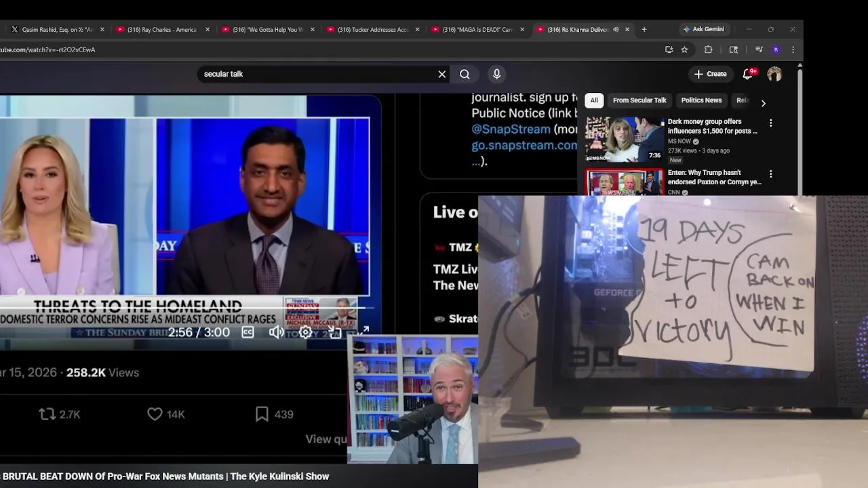Image resolution: width=868 pixels, height=488 pixels.
Task: Open the go.snapstream.com link
Action: point(524,145)
